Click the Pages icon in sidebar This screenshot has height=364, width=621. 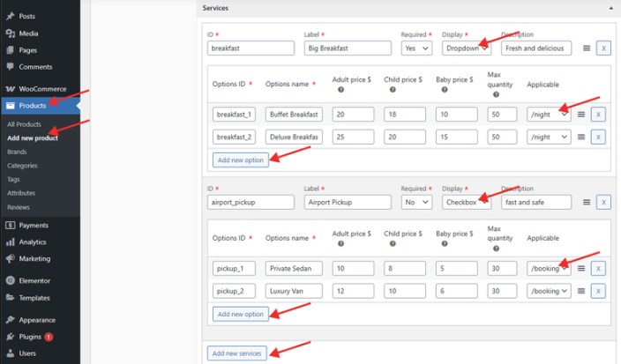click(x=11, y=50)
